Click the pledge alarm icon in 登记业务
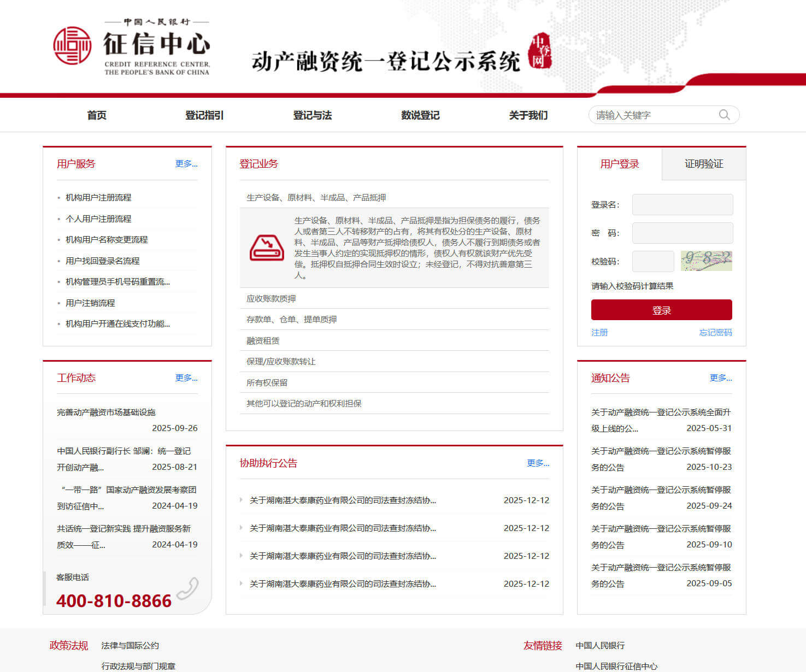This screenshot has width=806, height=672. tap(266, 247)
